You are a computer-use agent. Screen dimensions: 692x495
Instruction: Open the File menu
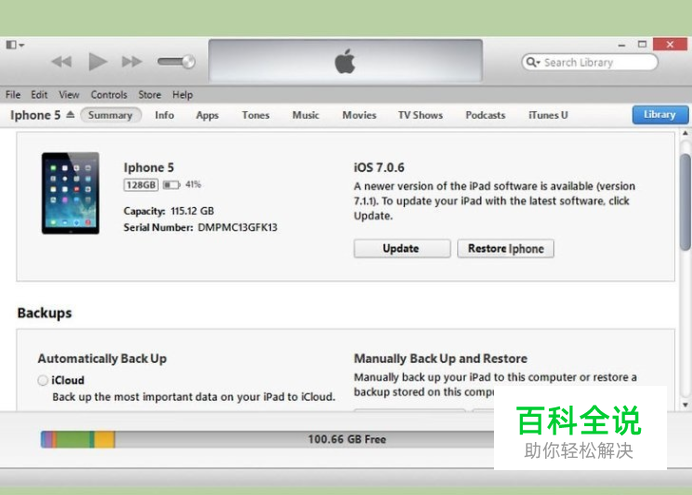coord(13,95)
